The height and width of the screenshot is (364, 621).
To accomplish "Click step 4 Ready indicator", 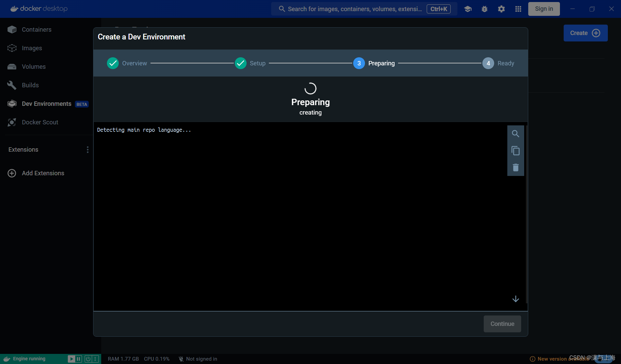I will click(488, 63).
